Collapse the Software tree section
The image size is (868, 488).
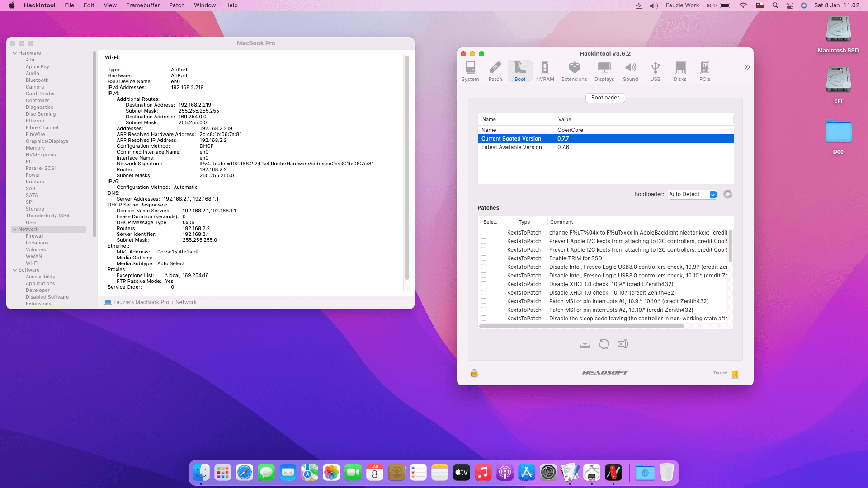coord(15,270)
